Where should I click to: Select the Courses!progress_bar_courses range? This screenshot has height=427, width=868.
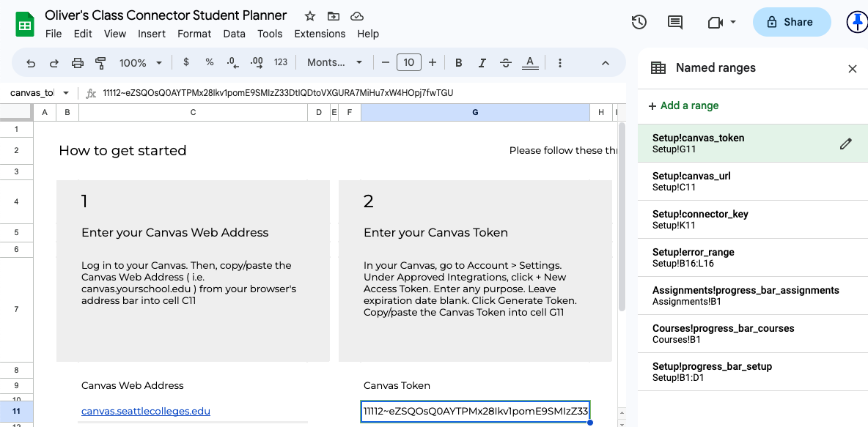[753, 334]
